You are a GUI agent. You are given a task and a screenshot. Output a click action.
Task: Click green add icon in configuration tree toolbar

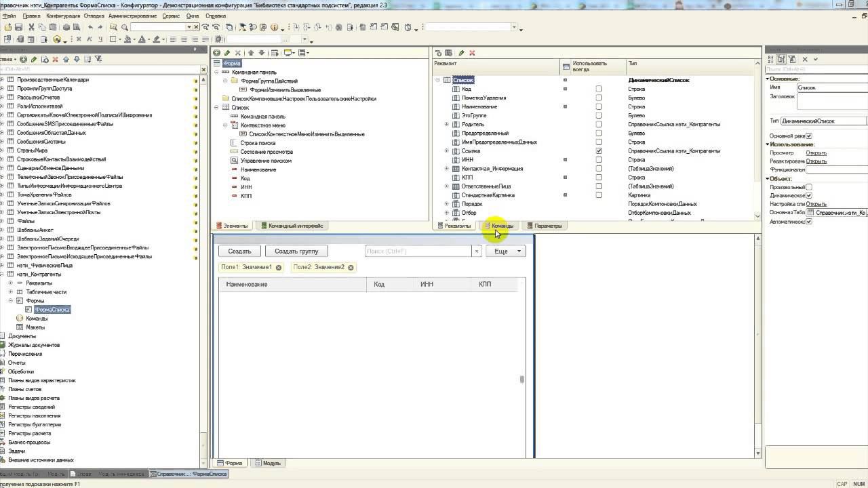pyautogui.click(x=23, y=59)
